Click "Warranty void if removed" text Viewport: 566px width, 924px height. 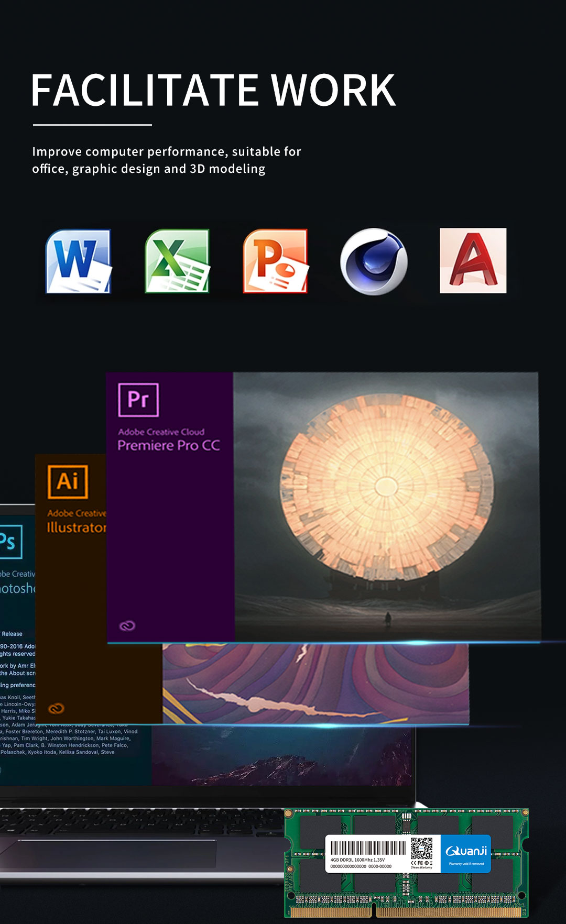click(466, 864)
